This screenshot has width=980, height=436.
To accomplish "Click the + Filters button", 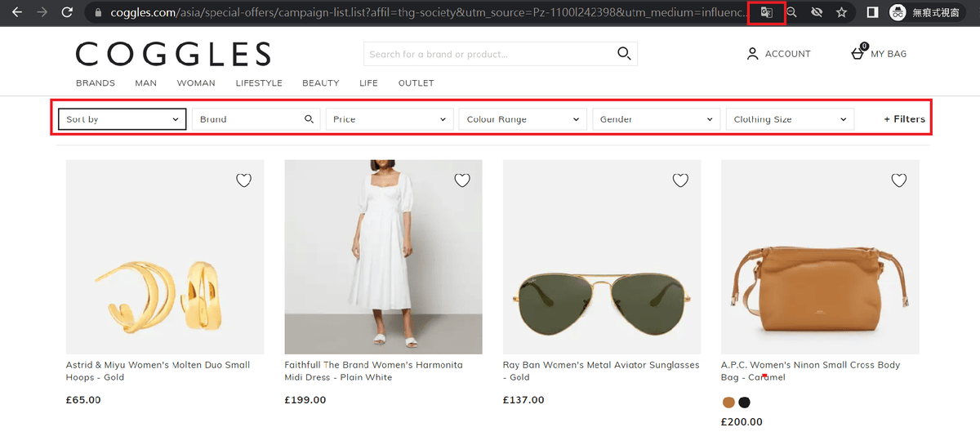I will [904, 119].
